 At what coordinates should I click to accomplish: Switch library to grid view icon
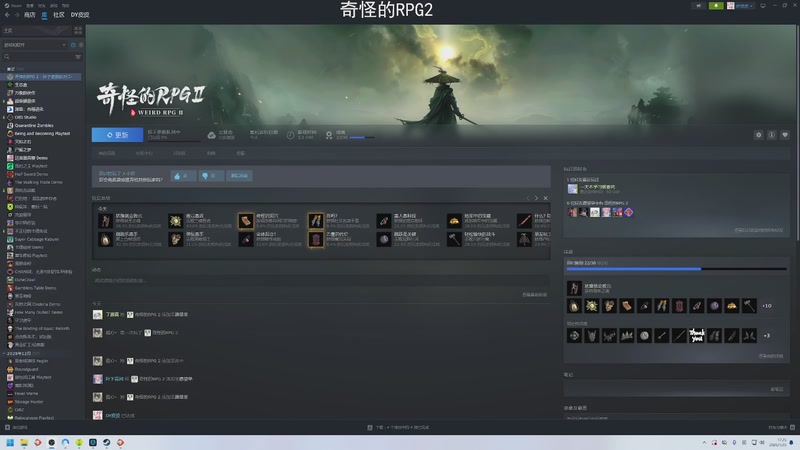pyautogui.click(x=78, y=31)
